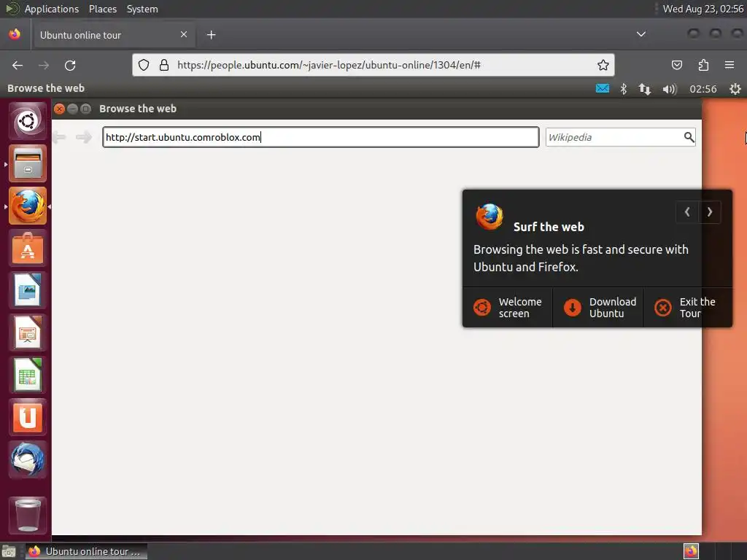Open the Applications menu
747x560 pixels.
click(x=52, y=9)
